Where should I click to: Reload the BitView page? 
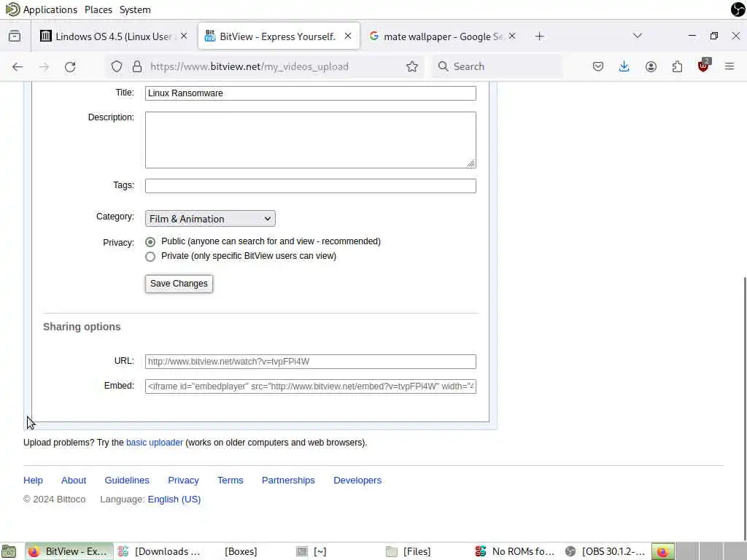(x=70, y=66)
